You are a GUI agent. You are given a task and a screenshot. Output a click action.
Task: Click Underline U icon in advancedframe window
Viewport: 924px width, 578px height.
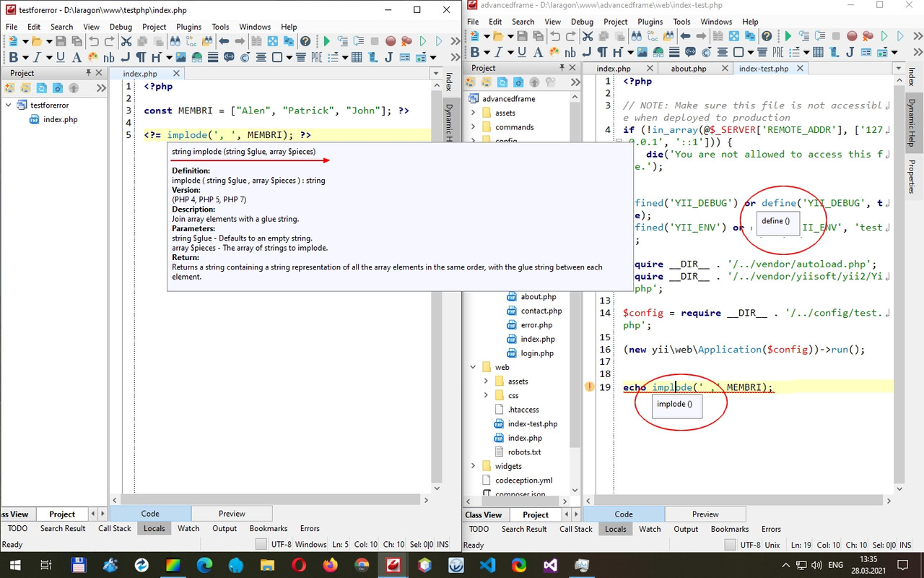(522, 52)
